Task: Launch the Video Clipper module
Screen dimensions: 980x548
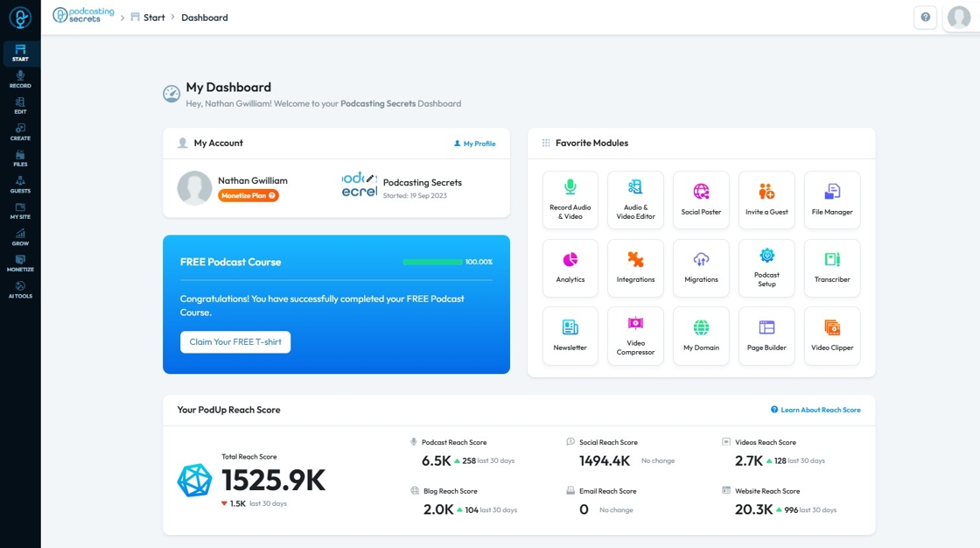Action: [x=832, y=336]
